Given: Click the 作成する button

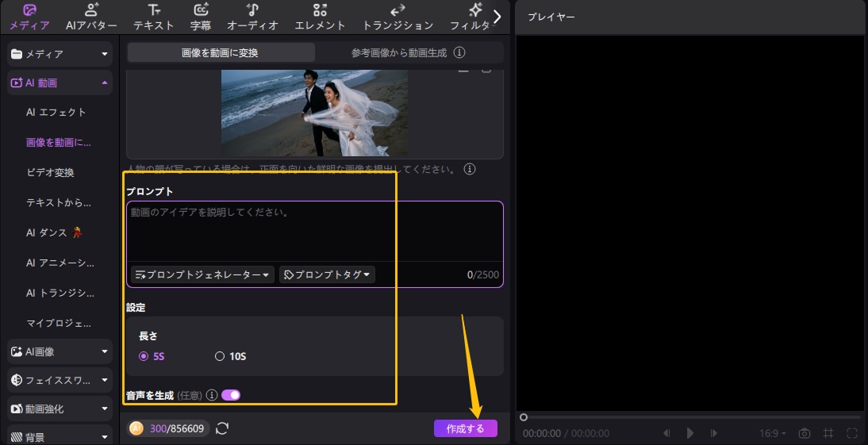Looking at the screenshot, I should coord(466,428).
